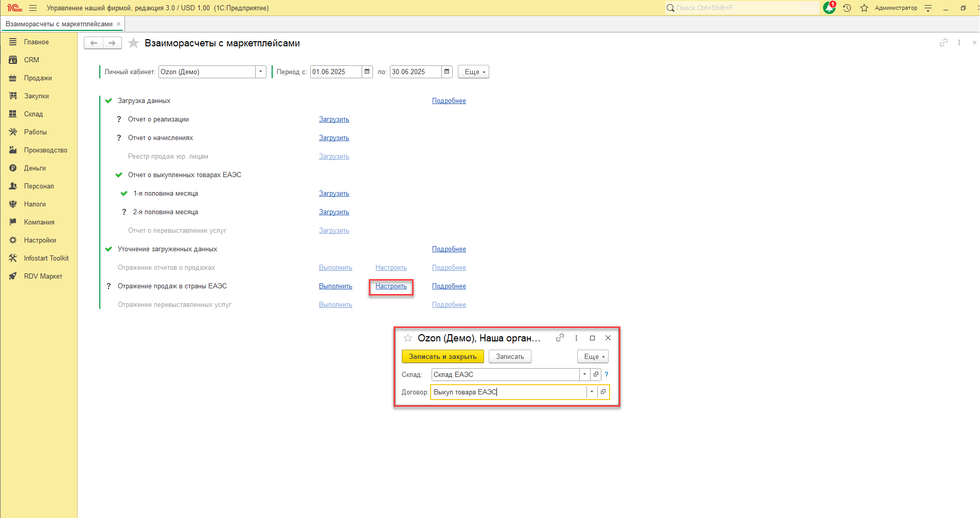Click the back navigation arrow
The width and height of the screenshot is (980, 518).
coord(94,43)
